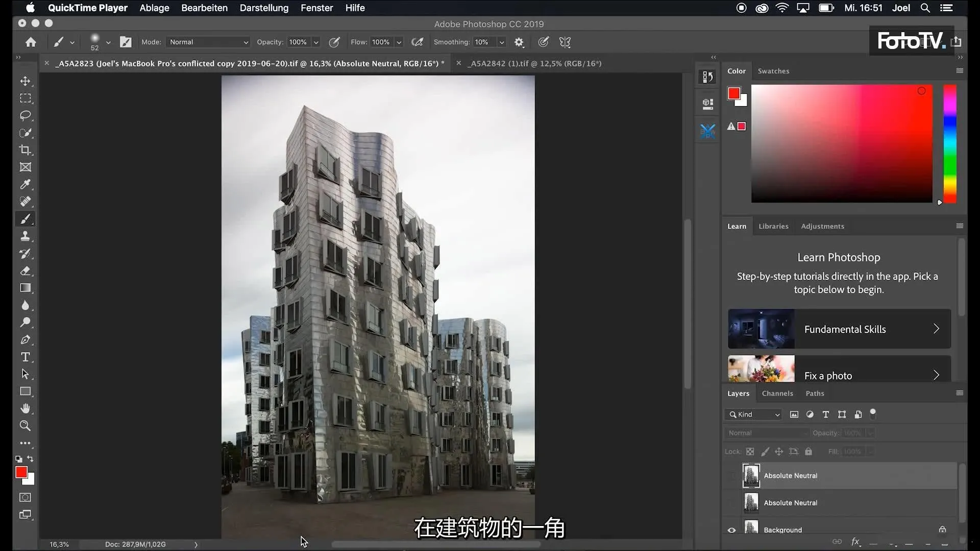Select the Lasso tool

(26, 115)
